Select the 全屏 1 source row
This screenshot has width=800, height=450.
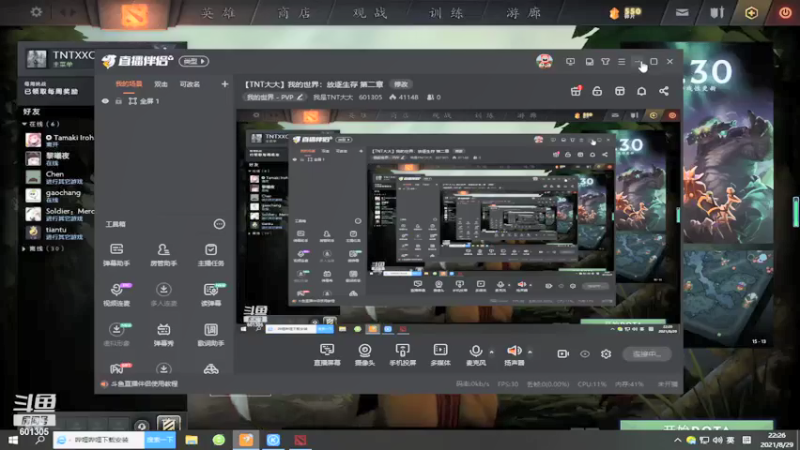(163, 101)
